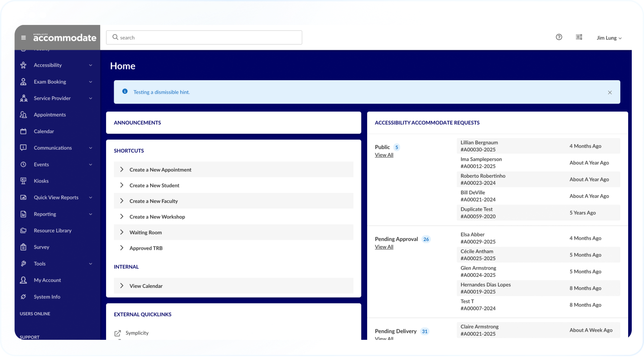Viewport: 644px width, 358px height.
Task: Expand the Approved TRB chevron
Action: coord(121,248)
